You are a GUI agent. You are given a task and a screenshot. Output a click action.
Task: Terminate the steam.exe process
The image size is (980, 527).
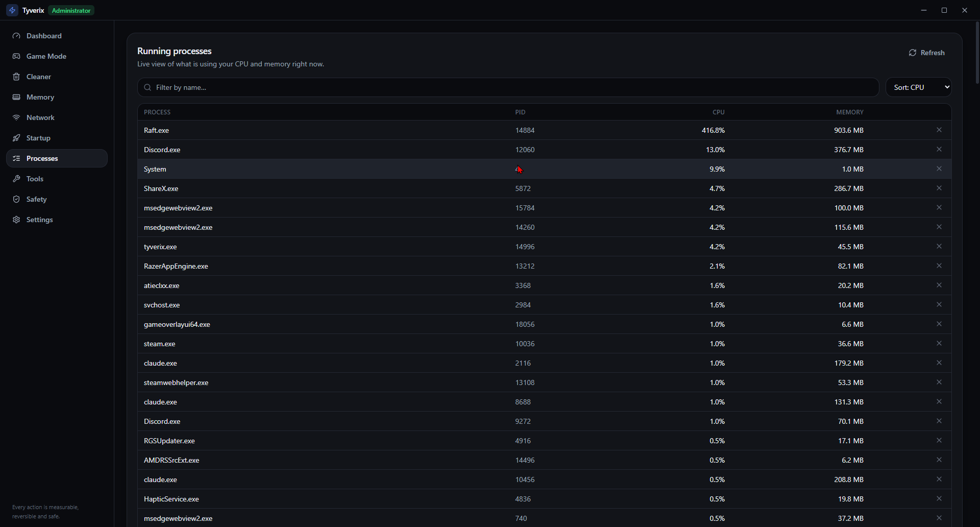[x=939, y=343]
